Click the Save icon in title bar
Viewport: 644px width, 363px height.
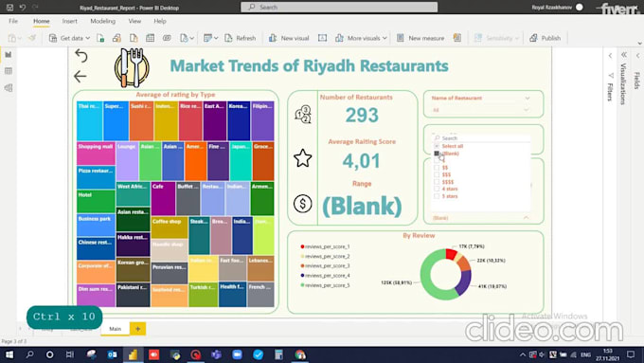(9, 7)
